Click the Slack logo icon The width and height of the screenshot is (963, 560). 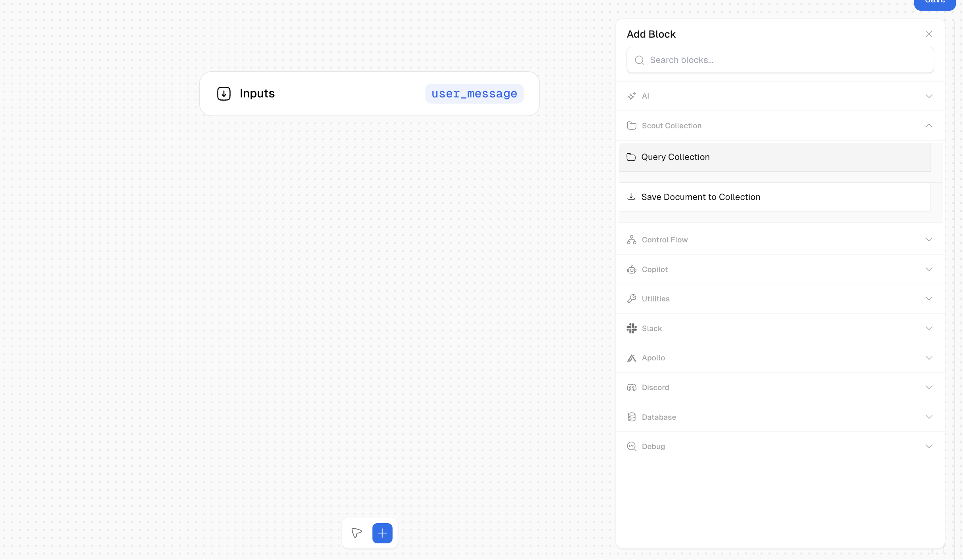point(631,328)
